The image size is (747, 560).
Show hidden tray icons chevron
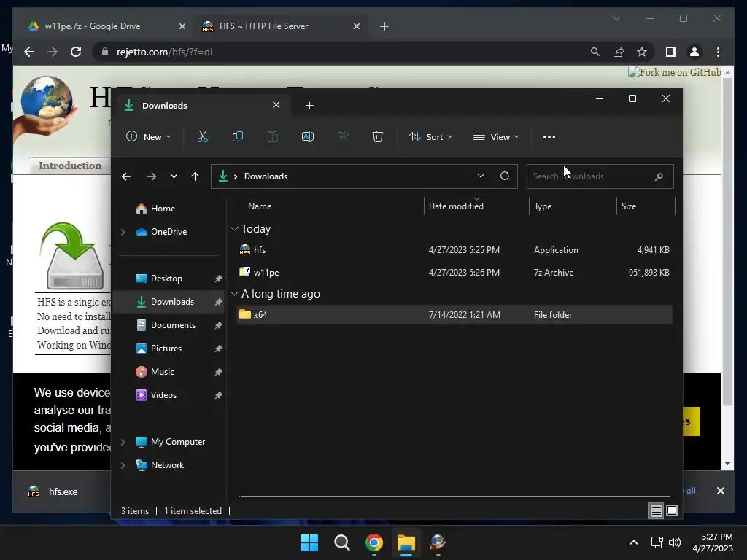click(634, 542)
